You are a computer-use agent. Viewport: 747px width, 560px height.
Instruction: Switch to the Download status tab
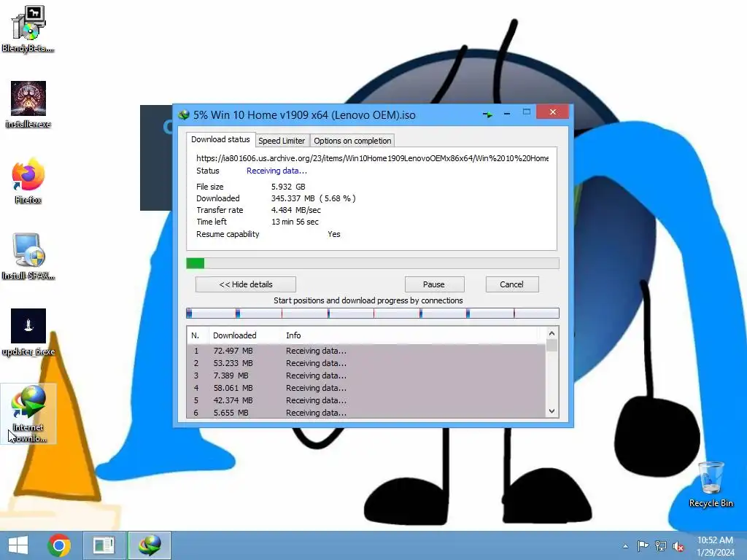pyautogui.click(x=220, y=139)
